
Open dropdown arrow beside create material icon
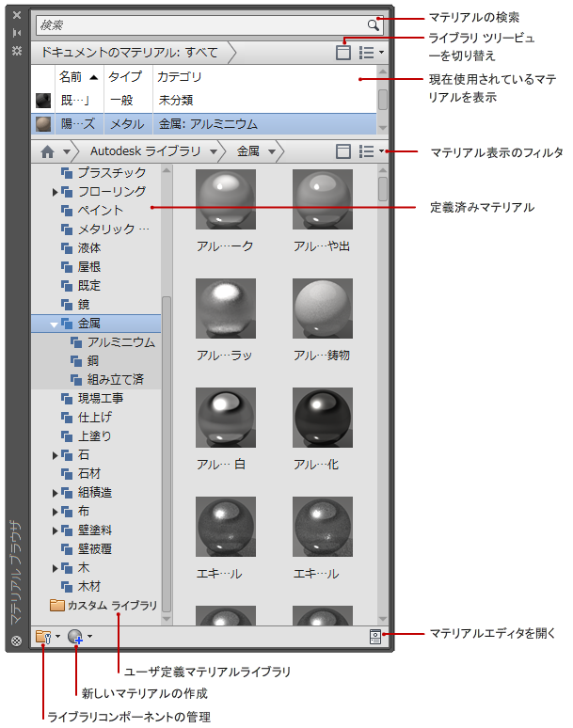point(89,636)
